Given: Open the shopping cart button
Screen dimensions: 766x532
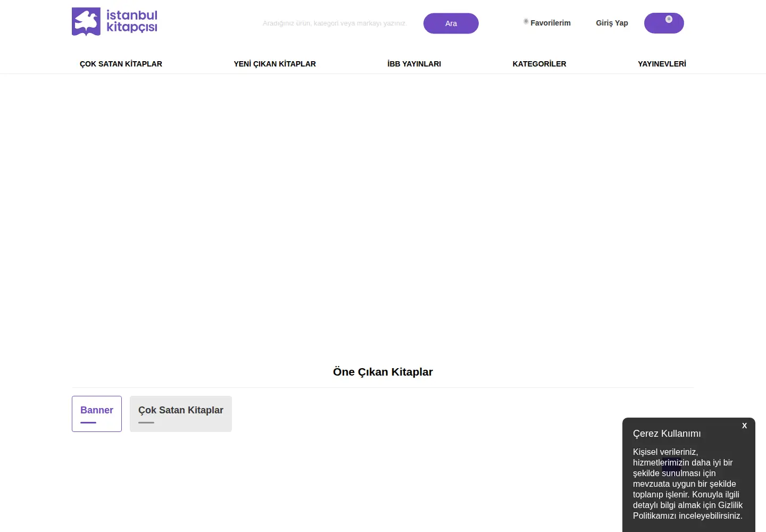Looking at the screenshot, I should (x=664, y=23).
